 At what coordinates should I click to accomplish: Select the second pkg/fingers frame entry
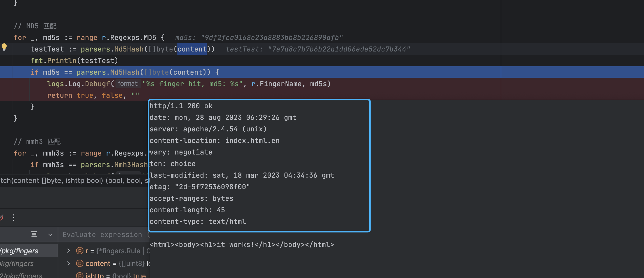17,263
